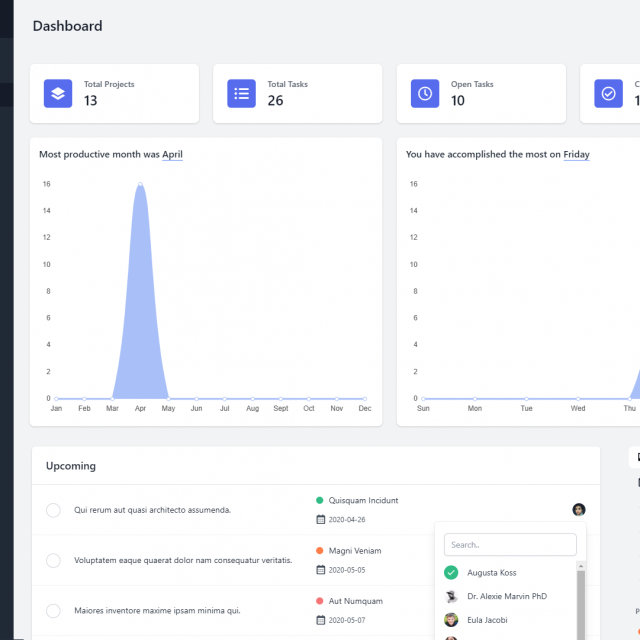Click the Total Projects value 13
640x640 pixels.
tap(91, 100)
